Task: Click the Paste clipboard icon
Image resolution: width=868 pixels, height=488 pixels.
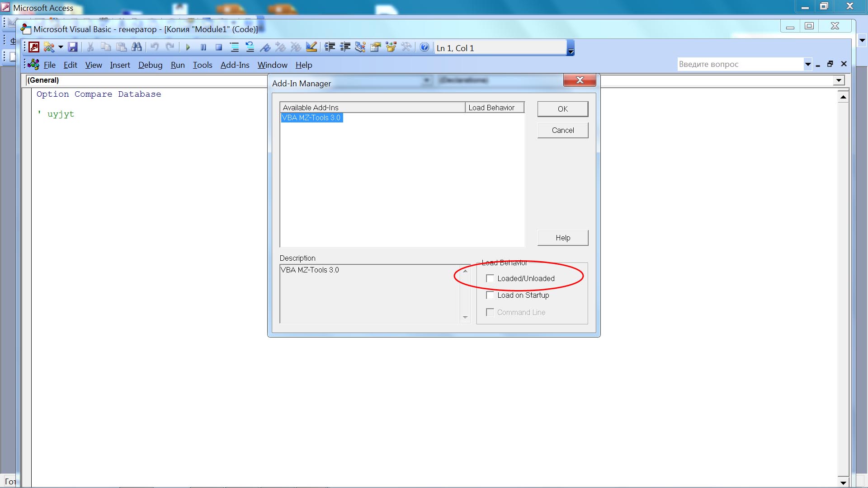Action: [x=121, y=47]
